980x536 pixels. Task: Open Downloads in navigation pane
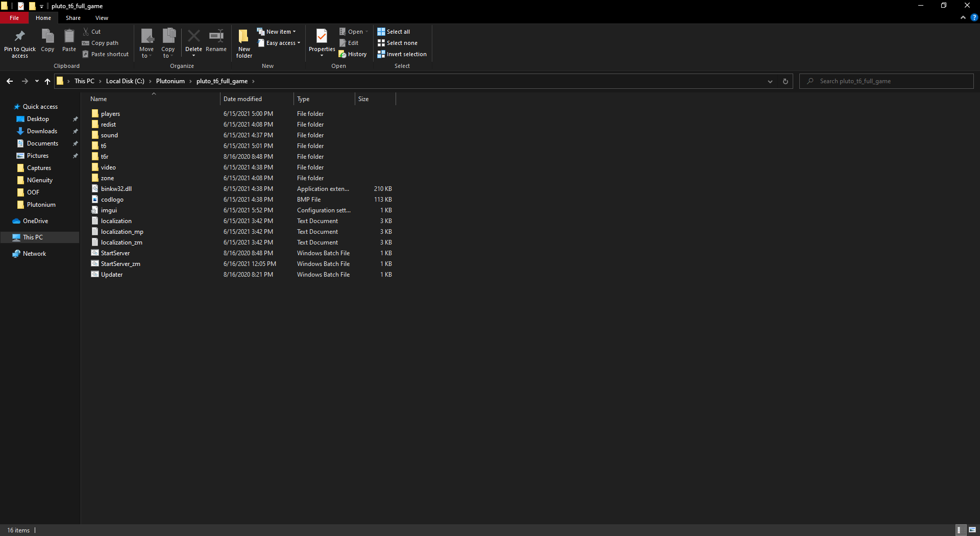pos(42,131)
